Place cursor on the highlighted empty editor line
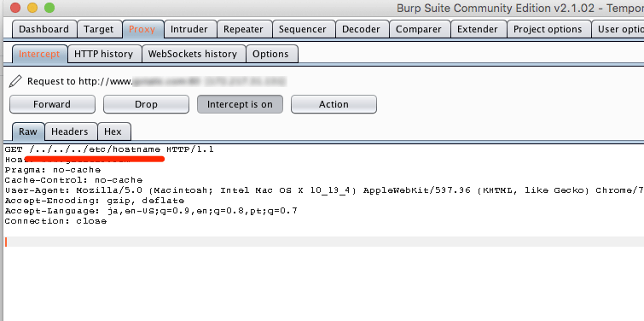 point(324,242)
